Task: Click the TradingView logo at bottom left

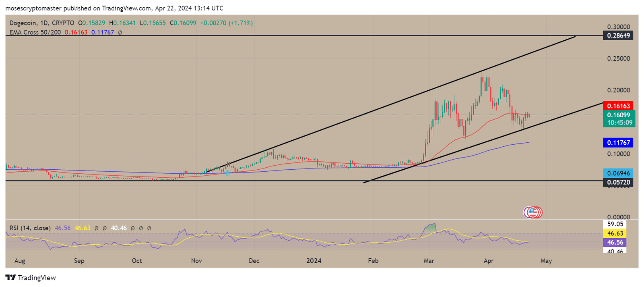Action: pos(31,278)
